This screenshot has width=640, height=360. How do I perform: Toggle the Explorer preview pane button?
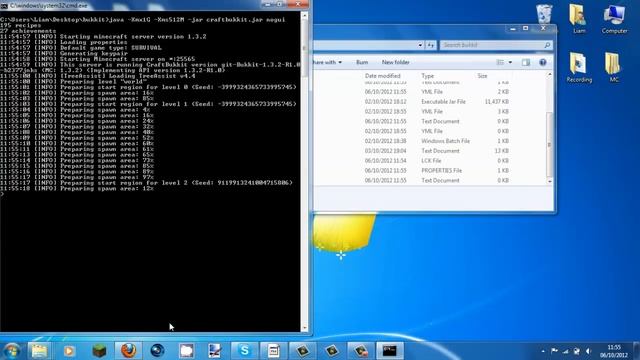tap(526, 62)
